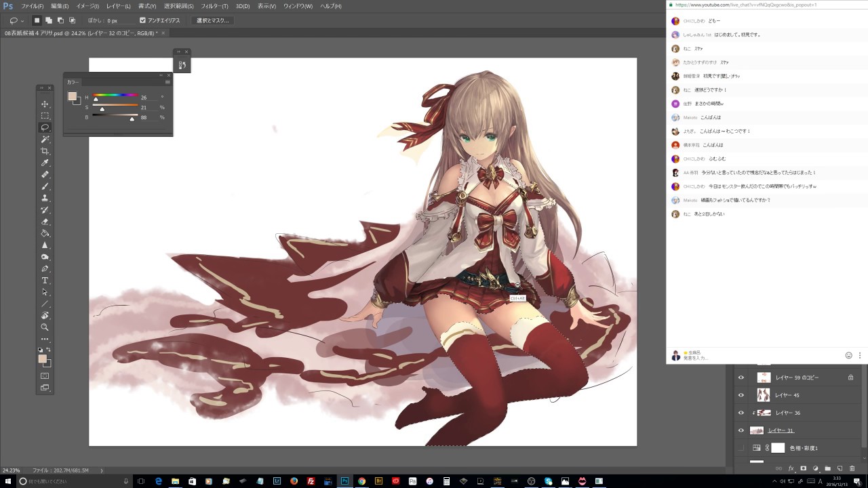Image resolution: width=868 pixels, height=488 pixels.
Task: Open the extra tools ellipsis
Action: coord(45,339)
